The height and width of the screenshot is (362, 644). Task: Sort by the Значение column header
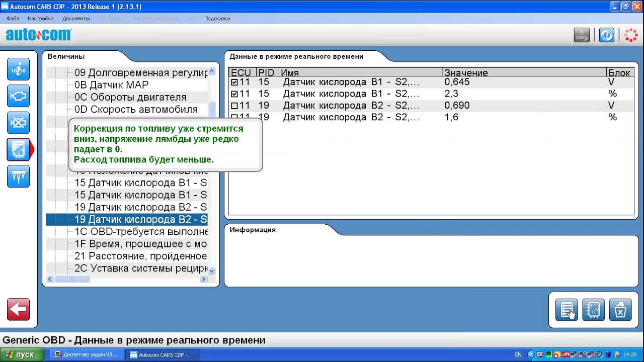click(x=524, y=73)
